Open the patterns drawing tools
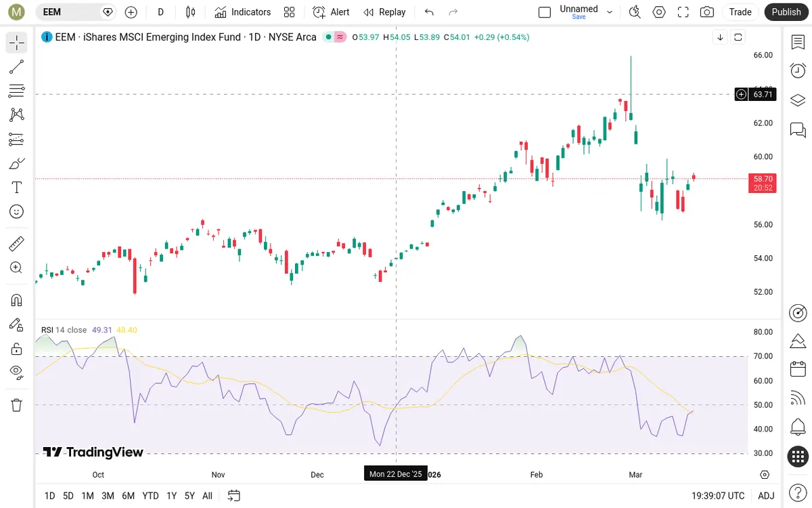Image resolution: width=812 pixels, height=508 pixels. point(17,114)
